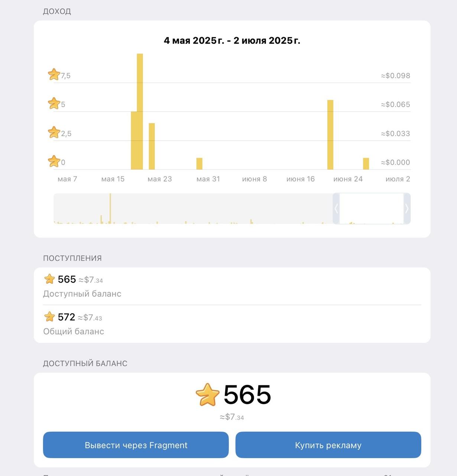Viewport: 457px width, 476px height.
Task: Click the tallest yellow bar in the income chart
Action: (x=140, y=112)
